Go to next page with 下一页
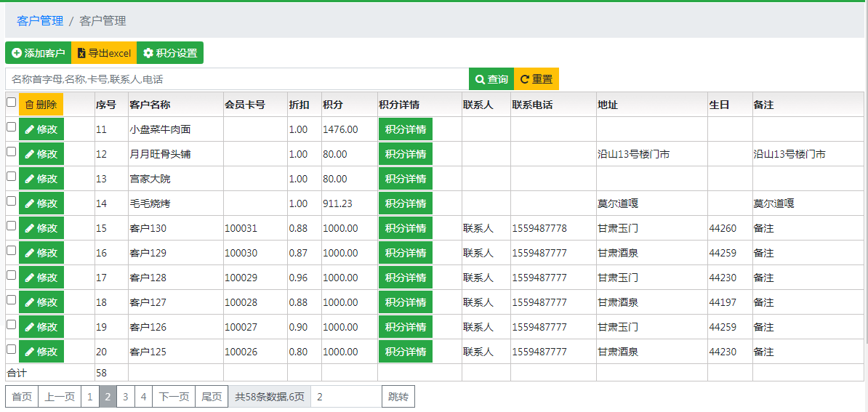The width and height of the screenshot is (868, 412). pyautogui.click(x=174, y=397)
